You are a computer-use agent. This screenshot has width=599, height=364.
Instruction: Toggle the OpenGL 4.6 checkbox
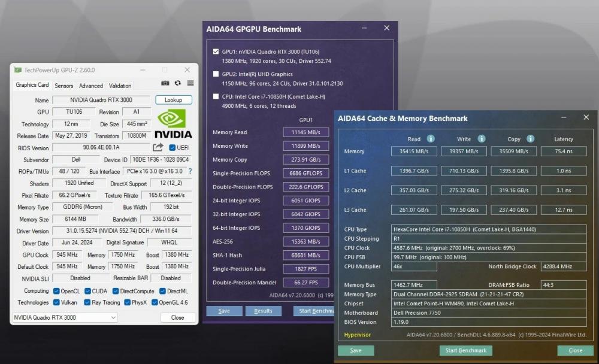pyautogui.click(x=155, y=302)
